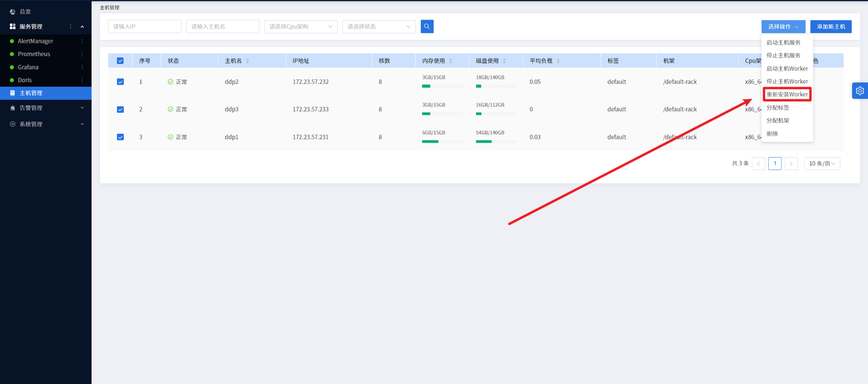The image size is (868, 384).
Task: Choose 分配标签 in the operations menu
Action: (778, 107)
